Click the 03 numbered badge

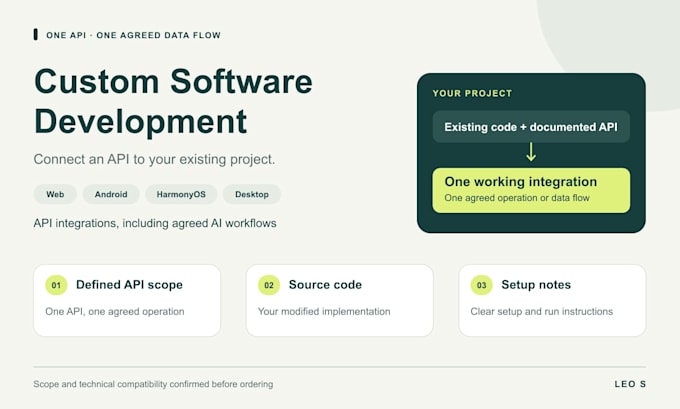481,285
